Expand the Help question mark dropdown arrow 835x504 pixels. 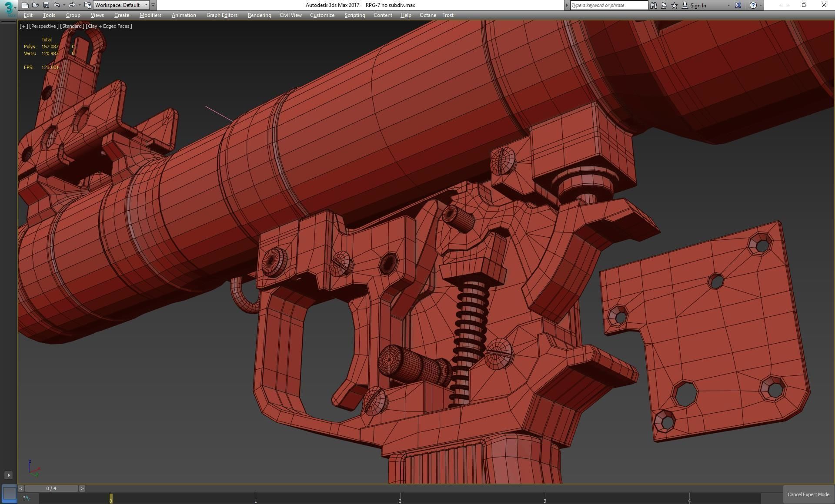pyautogui.click(x=761, y=5)
